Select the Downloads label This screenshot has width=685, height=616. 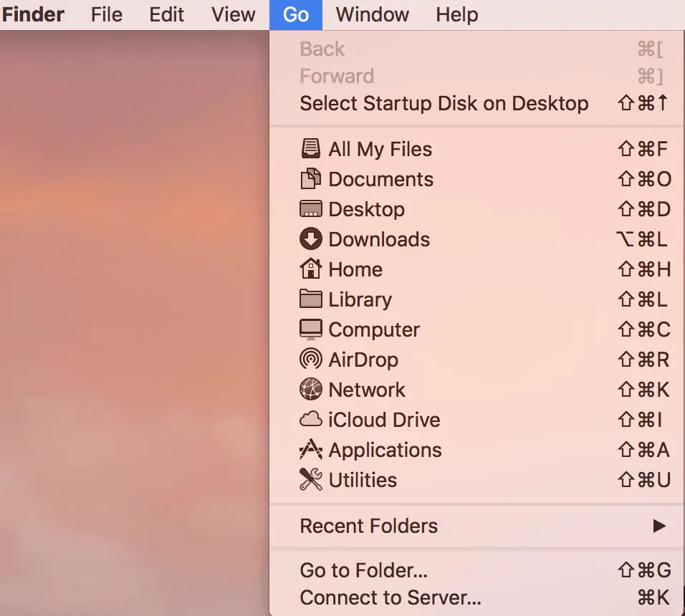379,239
